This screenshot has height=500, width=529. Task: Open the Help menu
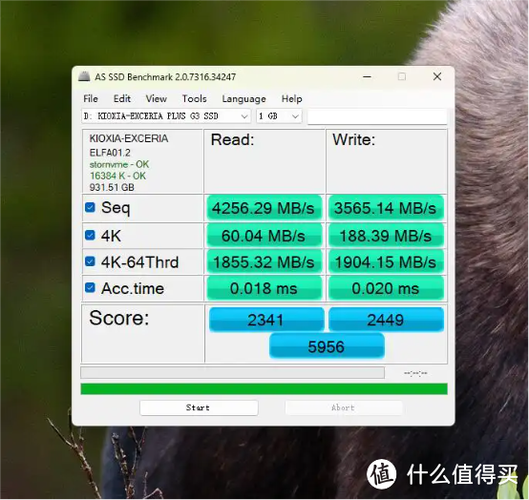292,99
